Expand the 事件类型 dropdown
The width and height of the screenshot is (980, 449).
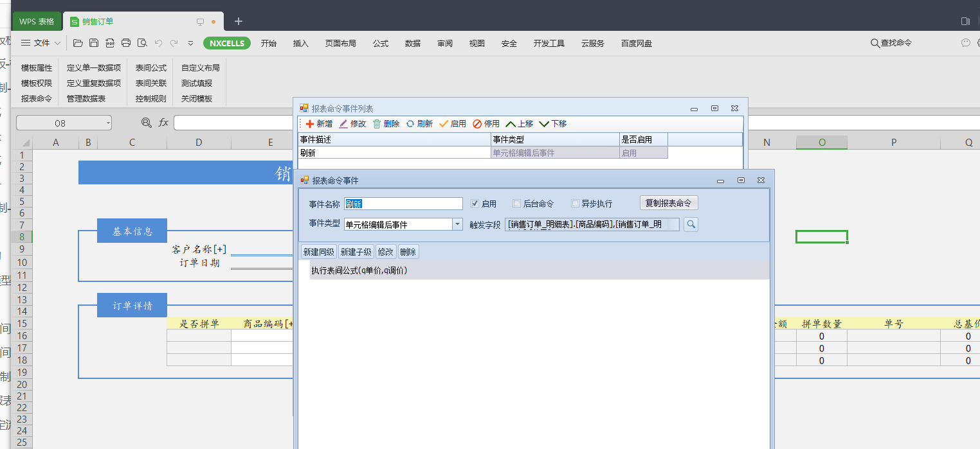pos(457,224)
